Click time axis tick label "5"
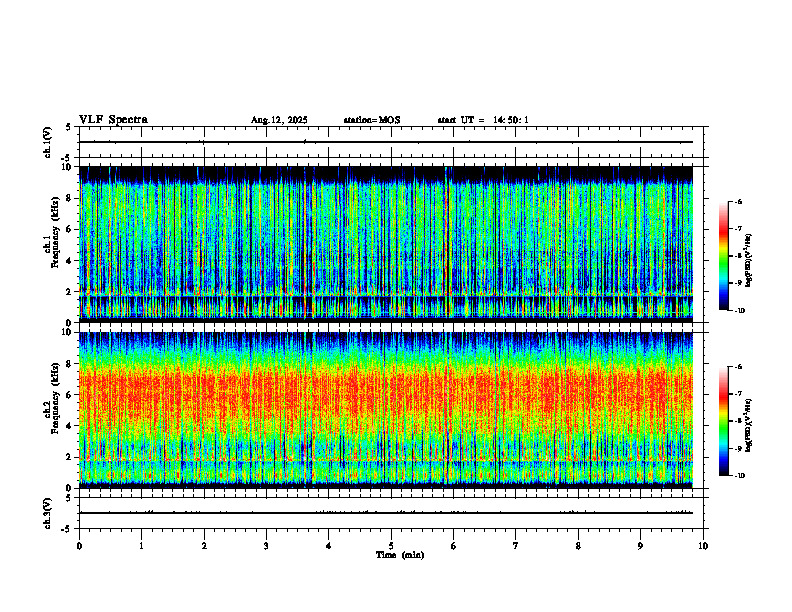 click(x=391, y=546)
